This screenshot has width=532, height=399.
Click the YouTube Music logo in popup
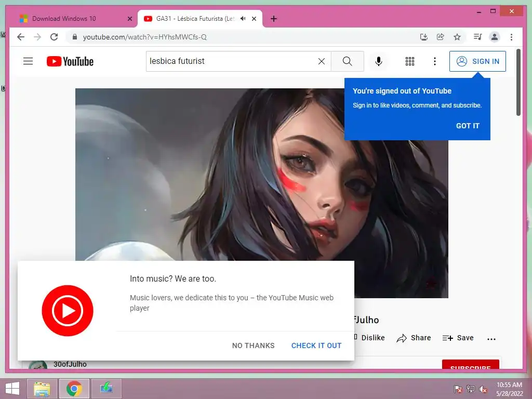(x=68, y=311)
